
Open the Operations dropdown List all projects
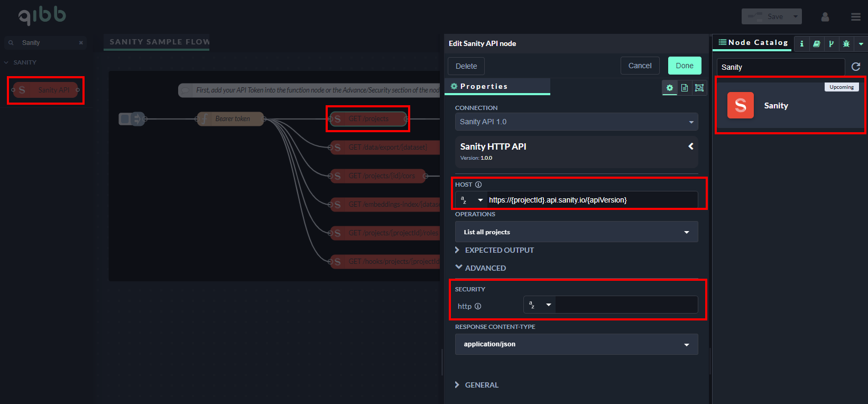[x=576, y=232]
